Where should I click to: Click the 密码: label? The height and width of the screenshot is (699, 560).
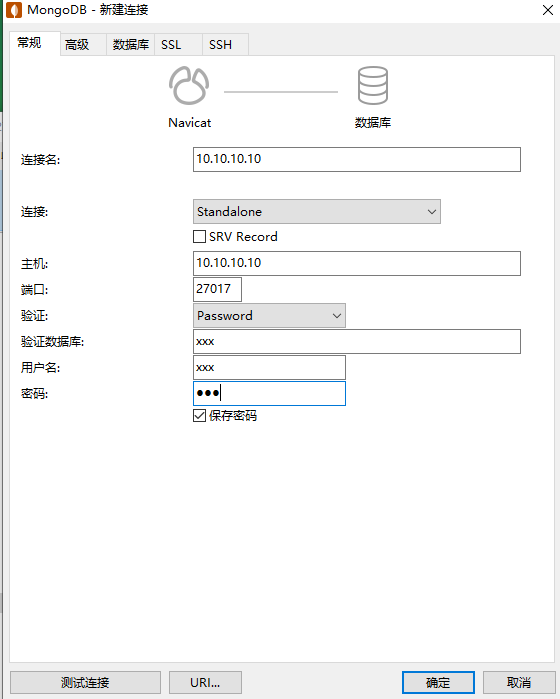(34, 394)
